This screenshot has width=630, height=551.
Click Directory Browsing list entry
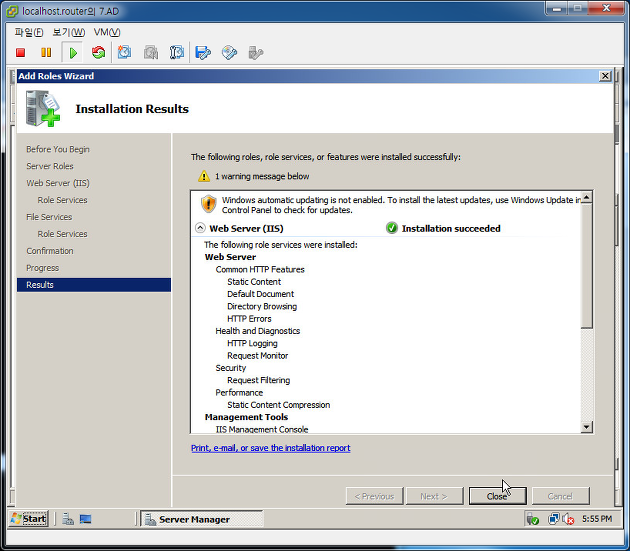coord(262,306)
